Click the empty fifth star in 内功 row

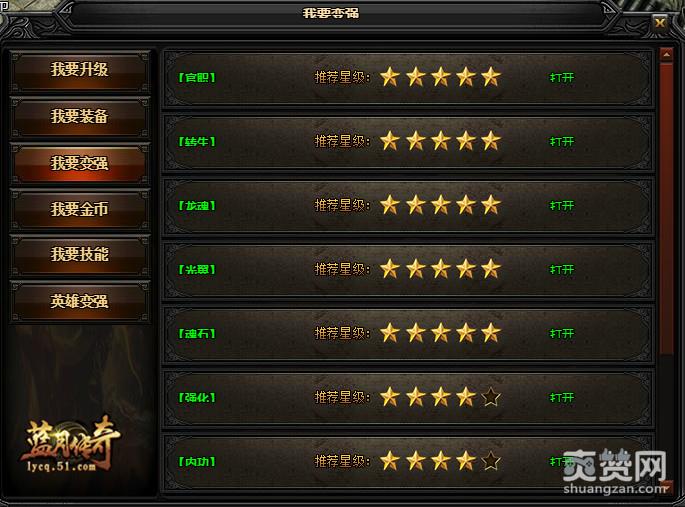point(491,461)
